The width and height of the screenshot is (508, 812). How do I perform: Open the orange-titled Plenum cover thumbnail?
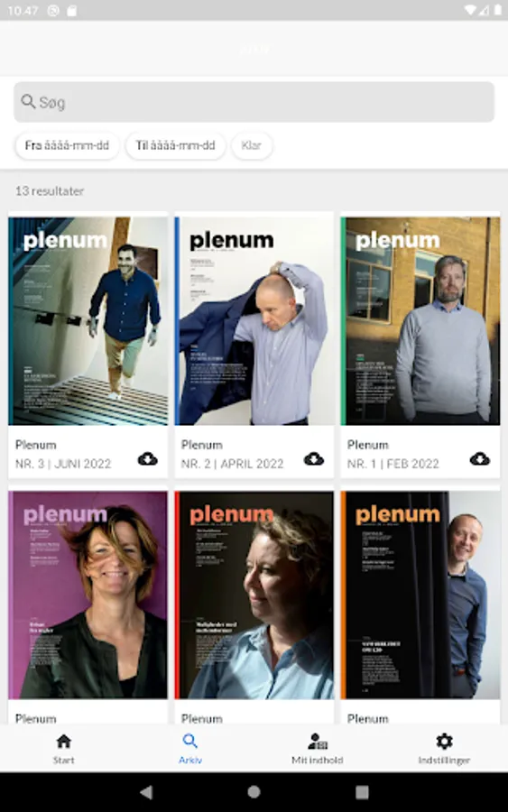(x=420, y=595)
